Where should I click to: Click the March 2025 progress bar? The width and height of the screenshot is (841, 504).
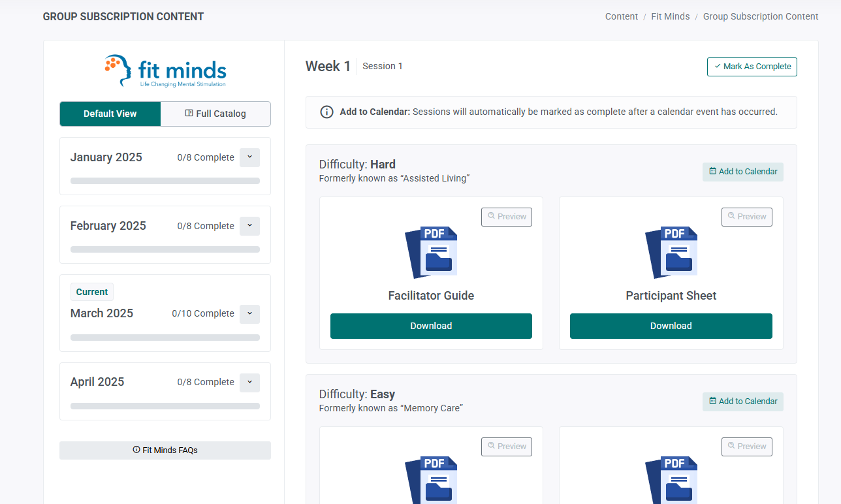(165, 338)
